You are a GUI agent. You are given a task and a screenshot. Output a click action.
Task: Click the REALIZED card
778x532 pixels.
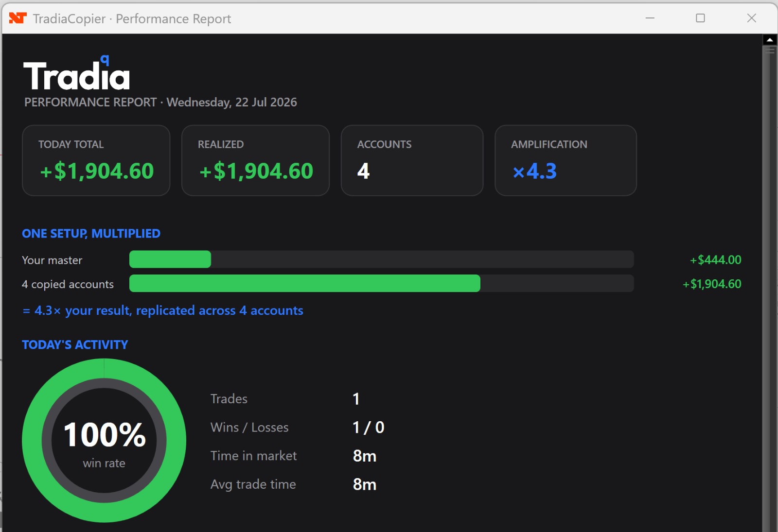coord(256,160)
